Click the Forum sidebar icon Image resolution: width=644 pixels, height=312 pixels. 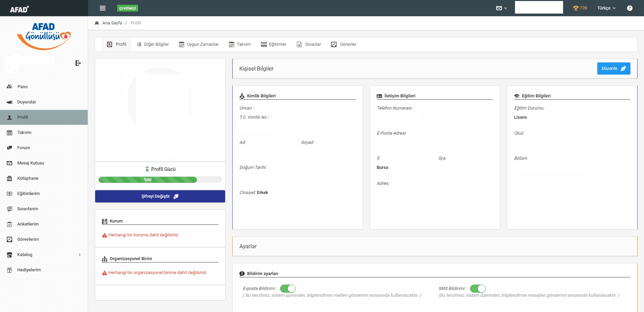tap(9, 148)
